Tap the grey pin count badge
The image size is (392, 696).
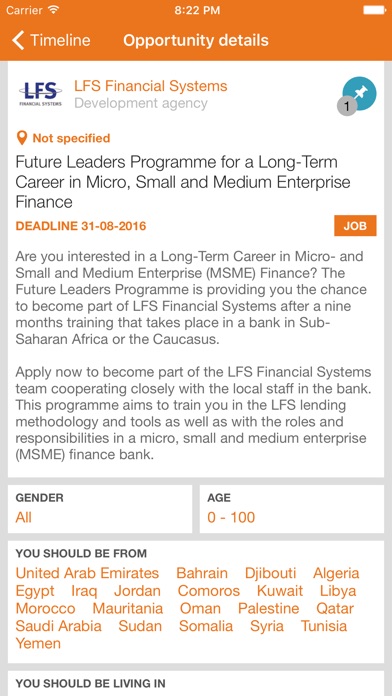click(x=347, y=106)
